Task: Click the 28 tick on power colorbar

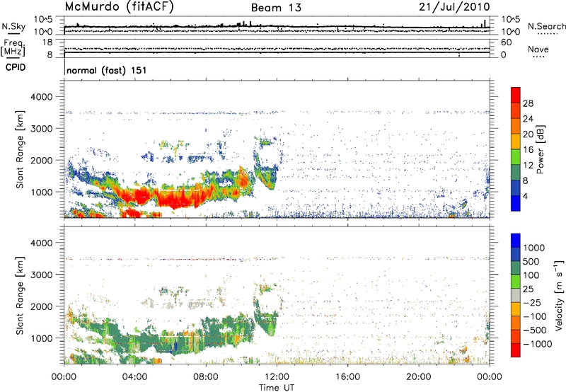Action: [x=528, y=103]
